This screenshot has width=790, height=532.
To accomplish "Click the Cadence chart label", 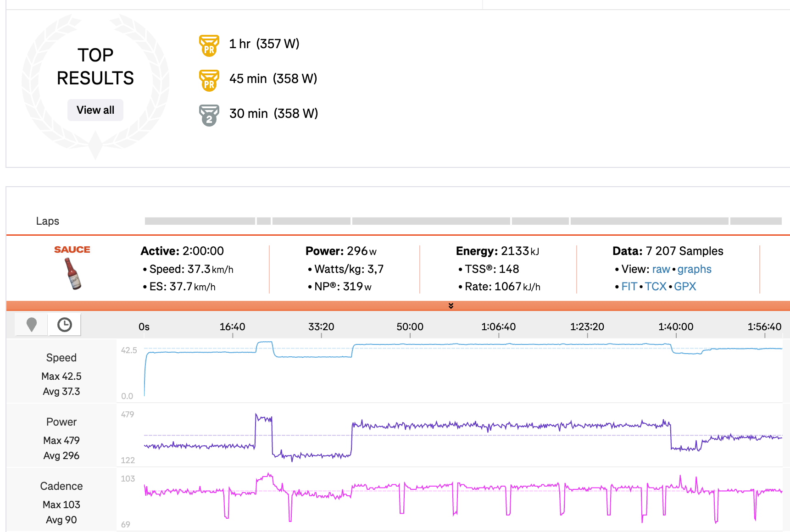I will click(x=61, y=486).
